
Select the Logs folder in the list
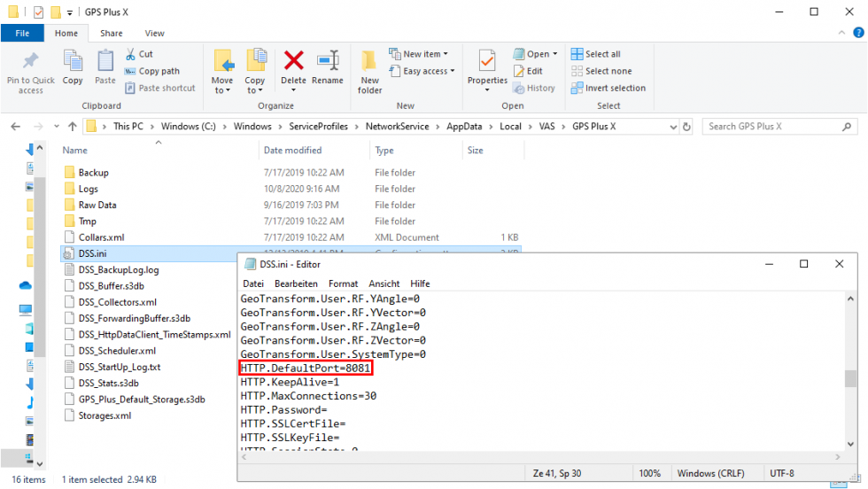87,189
